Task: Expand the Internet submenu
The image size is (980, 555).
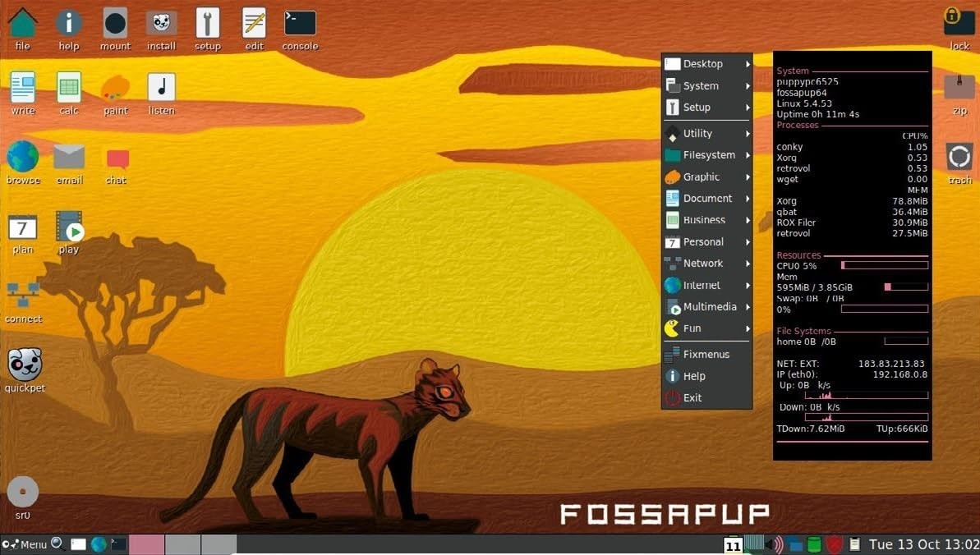Action: [707, 285]
